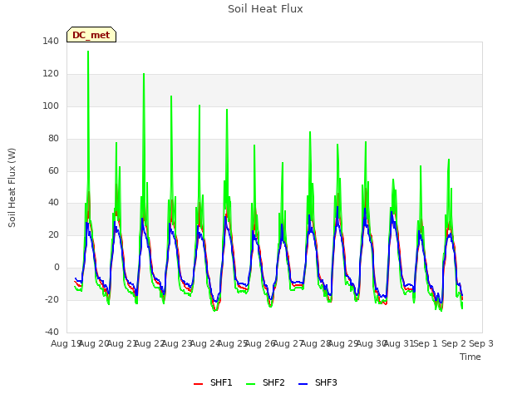Click the 120 y-axis tick label
The height and width of the screenshot is (399, 532).
point(51,74)
